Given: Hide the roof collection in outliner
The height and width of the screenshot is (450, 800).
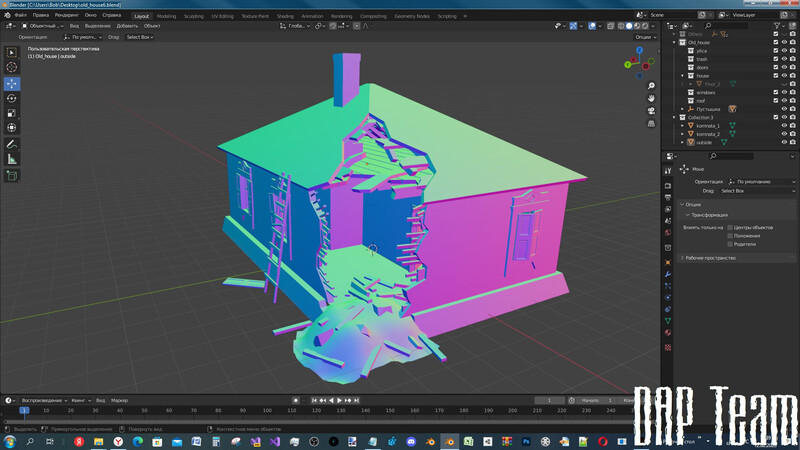Looking at the screenshot, I should tap(784, 100).
